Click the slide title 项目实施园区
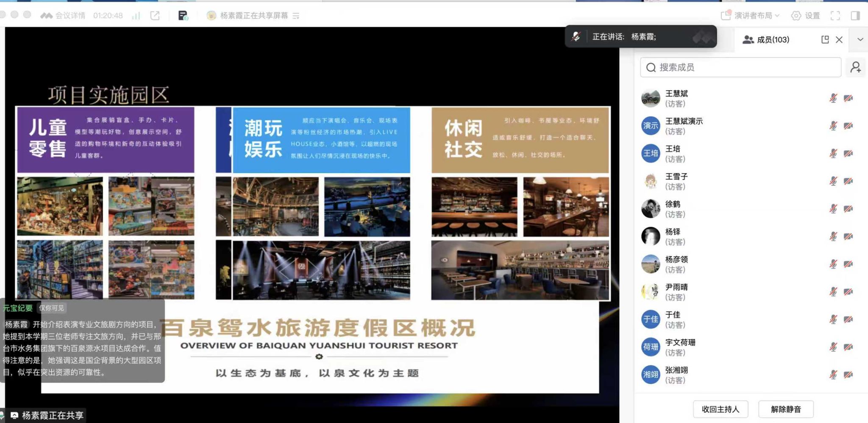868x423 pixels. pos(108,95)
